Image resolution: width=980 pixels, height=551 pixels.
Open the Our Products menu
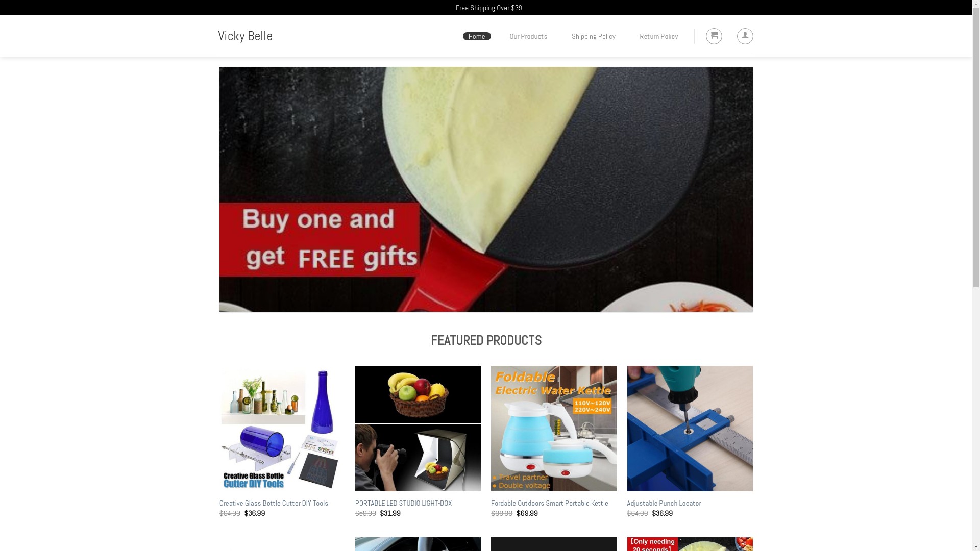(528, 36)
